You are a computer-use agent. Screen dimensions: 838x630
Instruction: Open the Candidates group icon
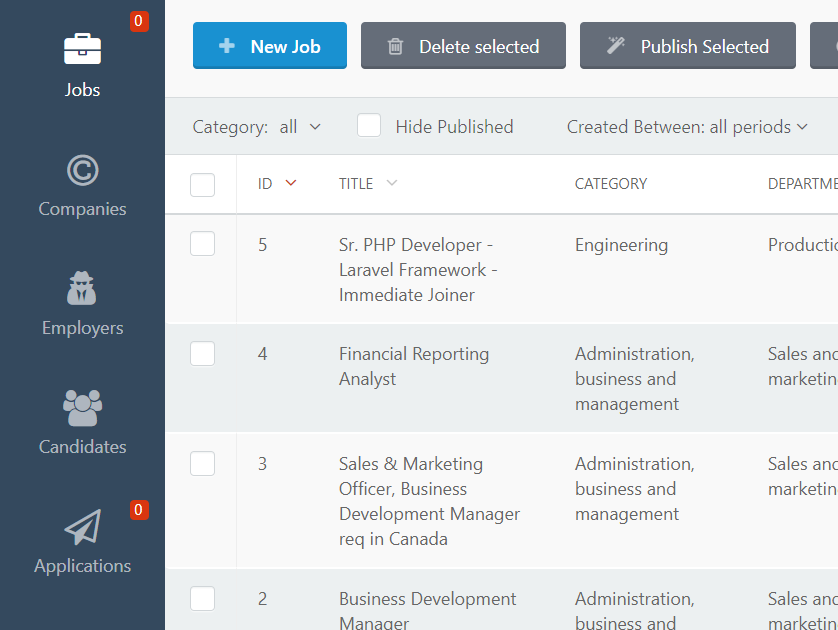(82, 408)
